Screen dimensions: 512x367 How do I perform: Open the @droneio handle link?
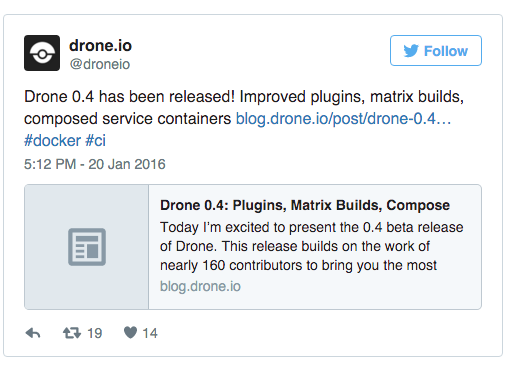coord(100,64)
